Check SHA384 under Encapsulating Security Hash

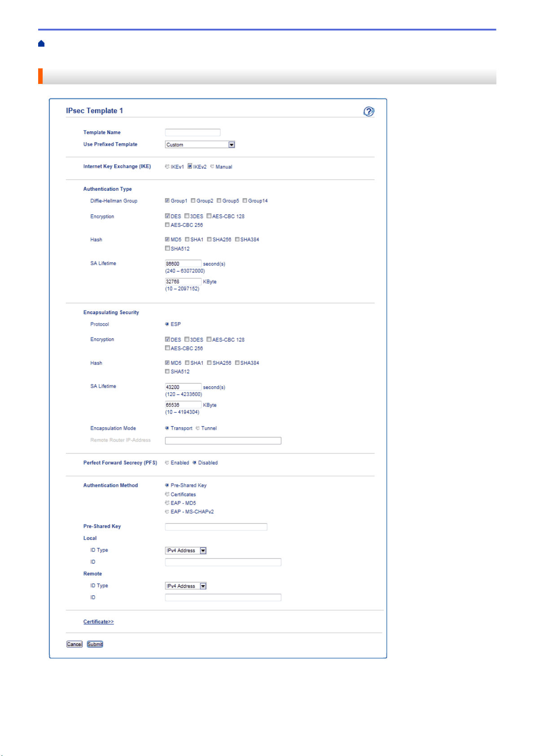[237, 363]
